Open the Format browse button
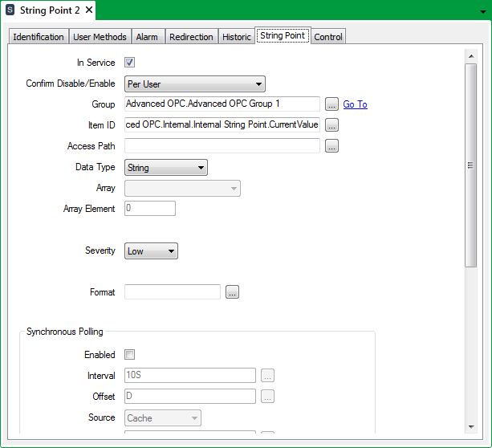This screenshot has height=448, width=492. click(232, 292)
